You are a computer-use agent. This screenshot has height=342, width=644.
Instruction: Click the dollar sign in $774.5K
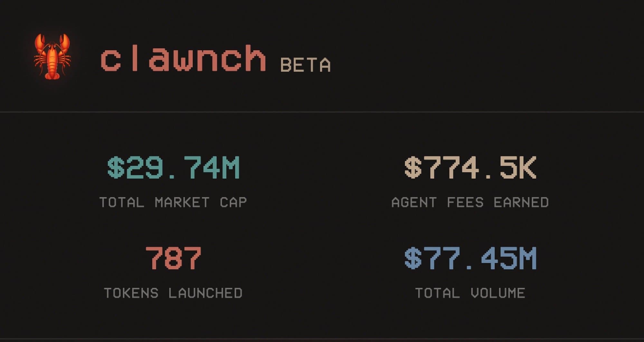413,167
